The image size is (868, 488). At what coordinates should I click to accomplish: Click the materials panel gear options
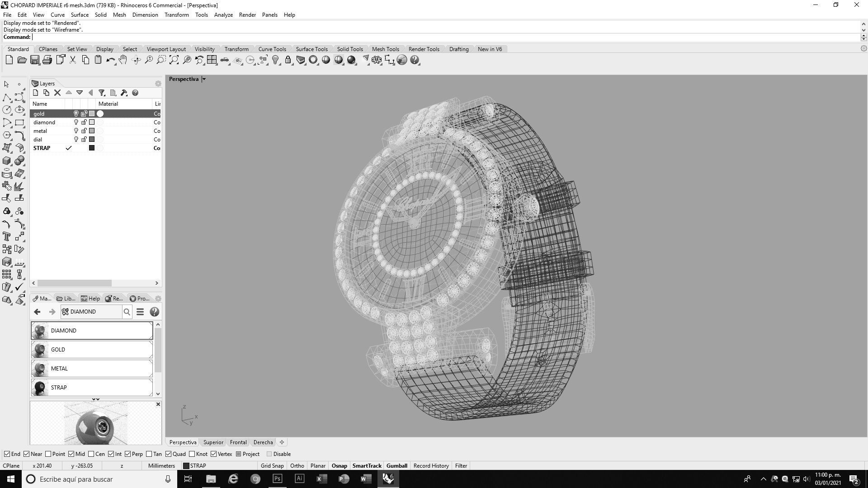point(158,299)
